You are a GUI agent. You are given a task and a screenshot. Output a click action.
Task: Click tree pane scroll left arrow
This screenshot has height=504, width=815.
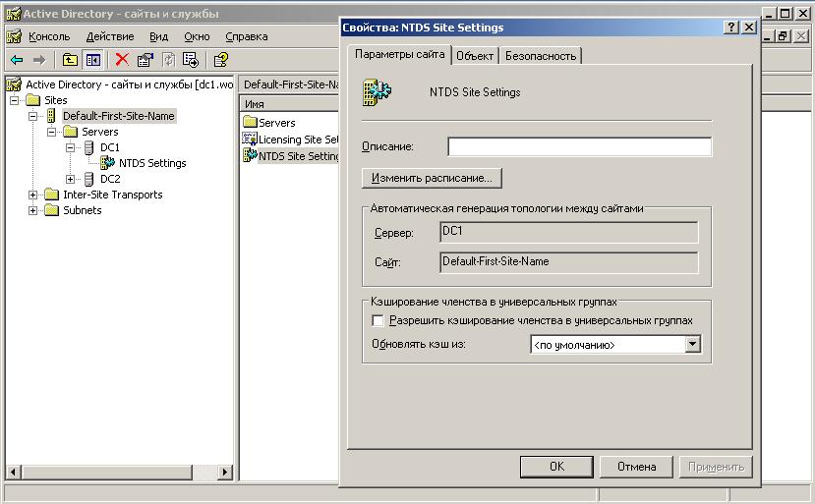(x=14, y=472)
